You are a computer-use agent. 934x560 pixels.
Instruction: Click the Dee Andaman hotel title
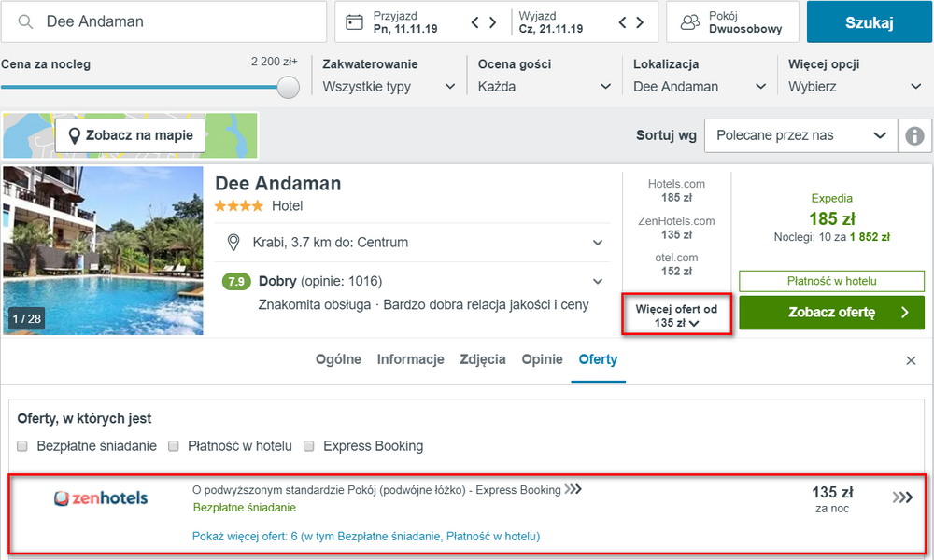pos(278,183)
